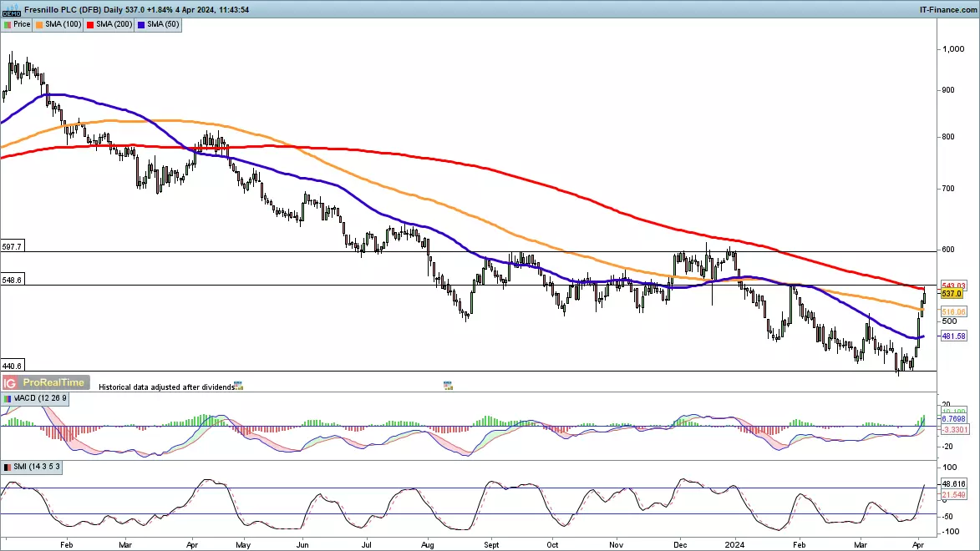Click the current price tag 537.0
The image size is (980, 551).
[x=952, y=294]
